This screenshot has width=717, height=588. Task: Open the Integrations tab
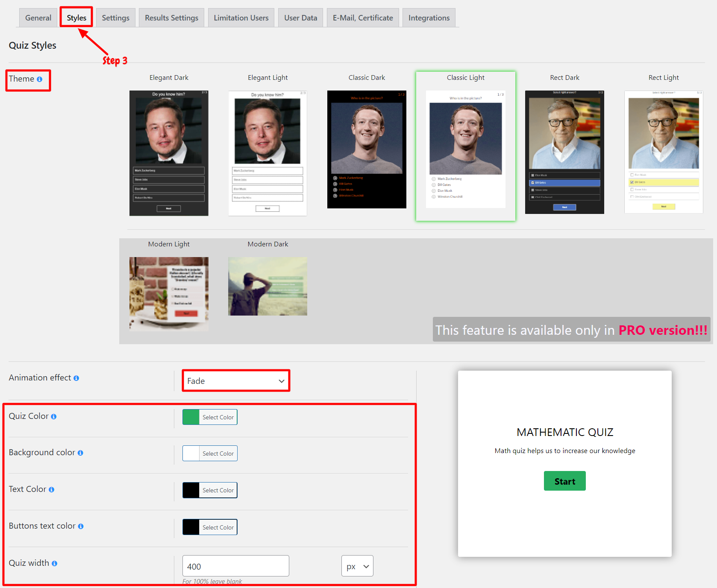[x=429, y=18]
